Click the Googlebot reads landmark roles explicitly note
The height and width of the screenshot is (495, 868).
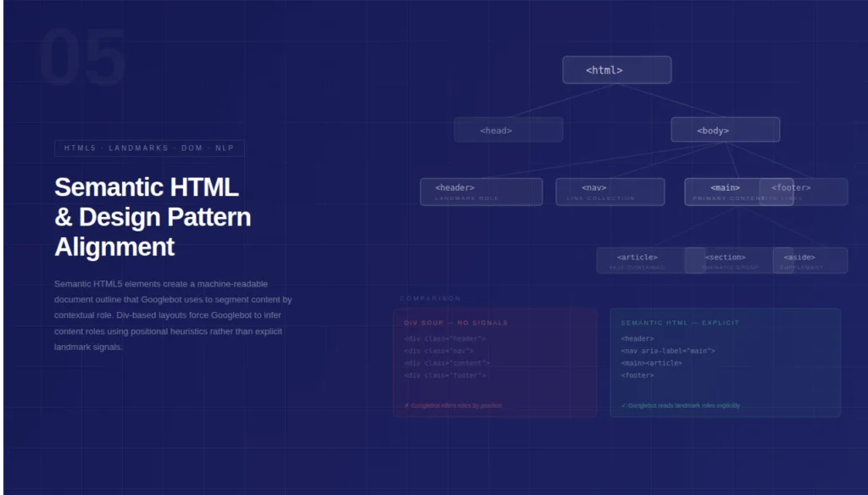click(x=682, y=405)
